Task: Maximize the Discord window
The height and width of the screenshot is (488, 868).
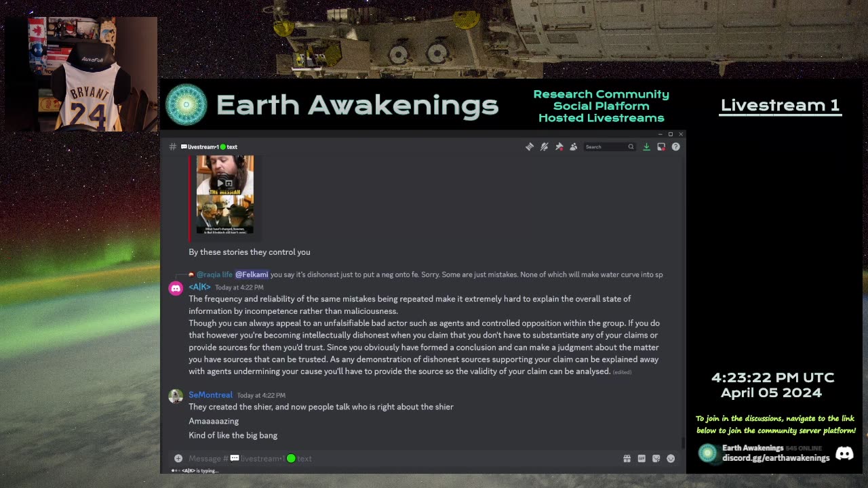Action: (671, 134)
